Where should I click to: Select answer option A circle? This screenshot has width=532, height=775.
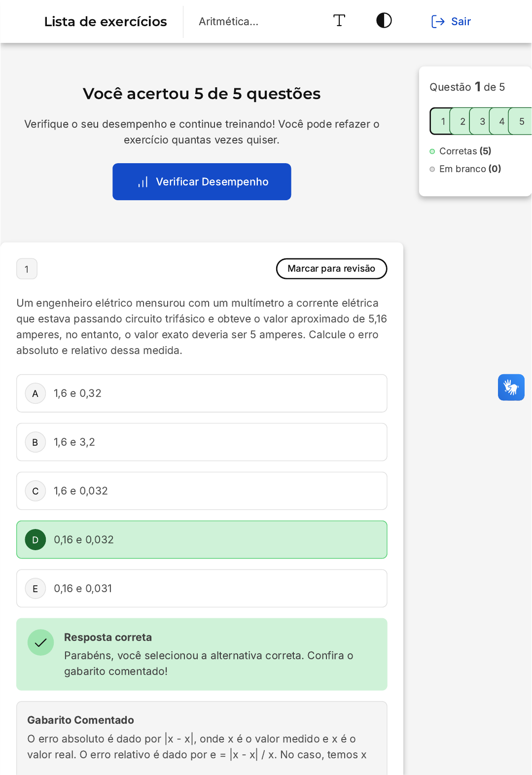35,393
